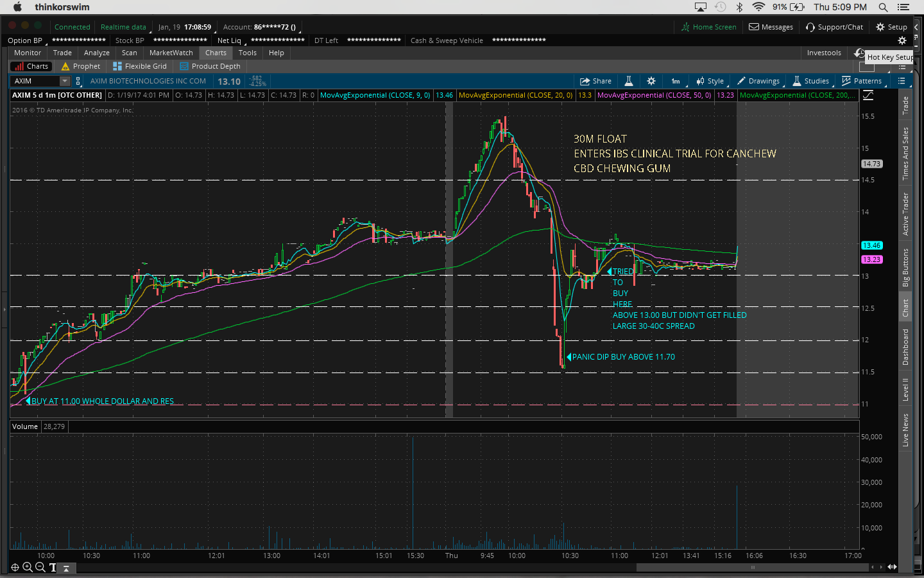Viewport: 924px width, 578px height.
Task: Click the expand-right arrows at scrollbar end
Action: click(892, 567)
